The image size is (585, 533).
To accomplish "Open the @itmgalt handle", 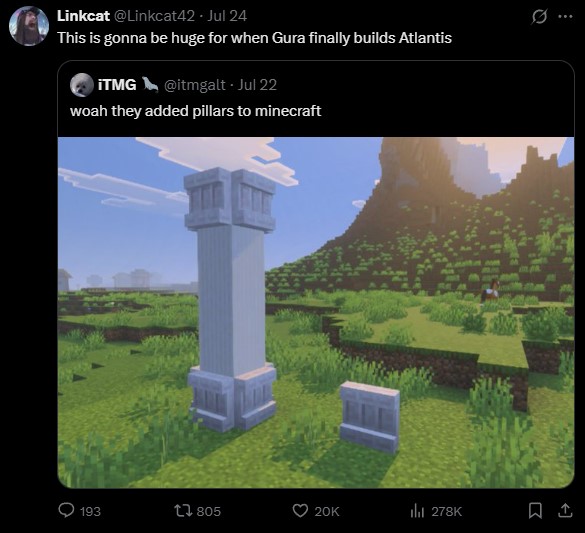I will pos(195,85).
